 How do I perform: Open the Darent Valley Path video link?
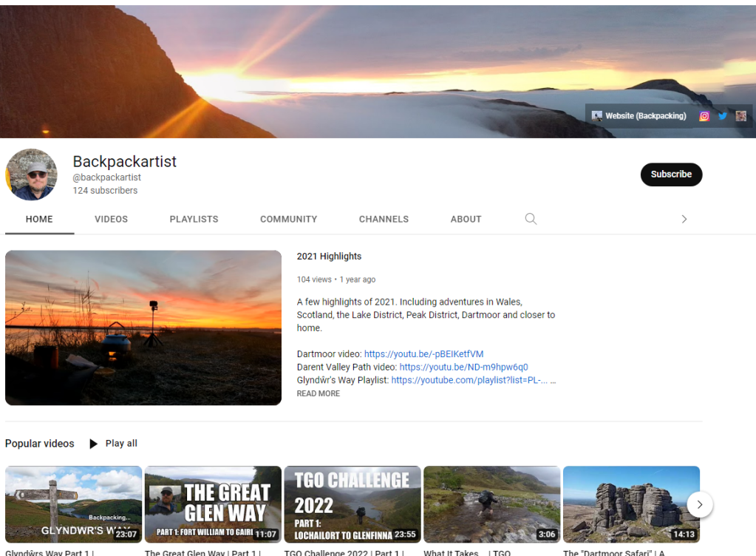coord(463,367)
